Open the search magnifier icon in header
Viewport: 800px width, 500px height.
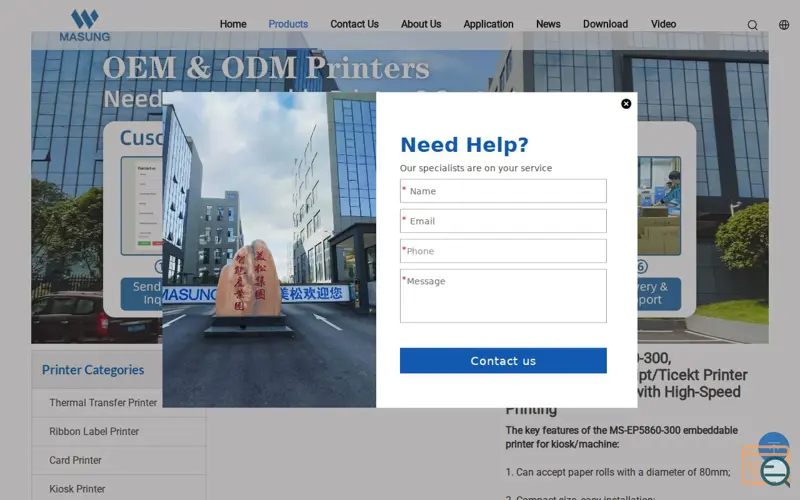click(x=753, y=25)
